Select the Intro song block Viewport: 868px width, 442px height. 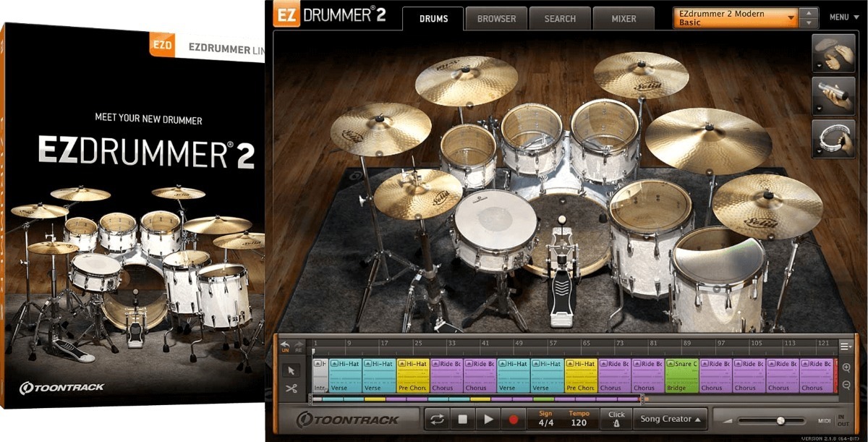(320, 375)
